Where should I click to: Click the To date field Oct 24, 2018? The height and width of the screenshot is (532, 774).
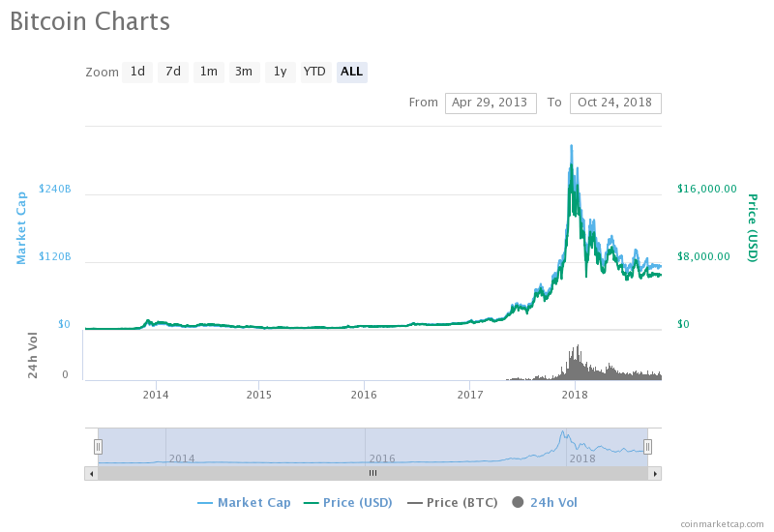tap(615, 103)
